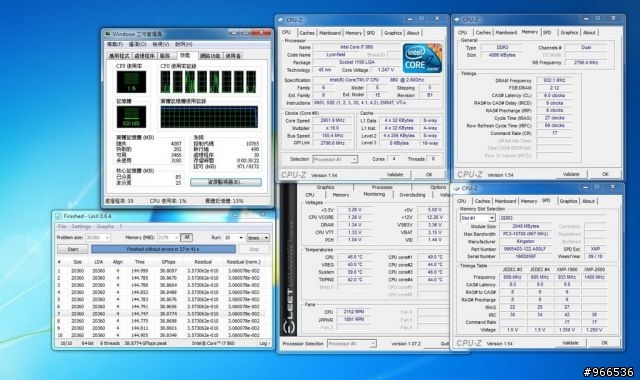Expand the Memory (MiB) dropdown in LinX
The width and height of the screenshot is (640, 380).
[177, 238]
